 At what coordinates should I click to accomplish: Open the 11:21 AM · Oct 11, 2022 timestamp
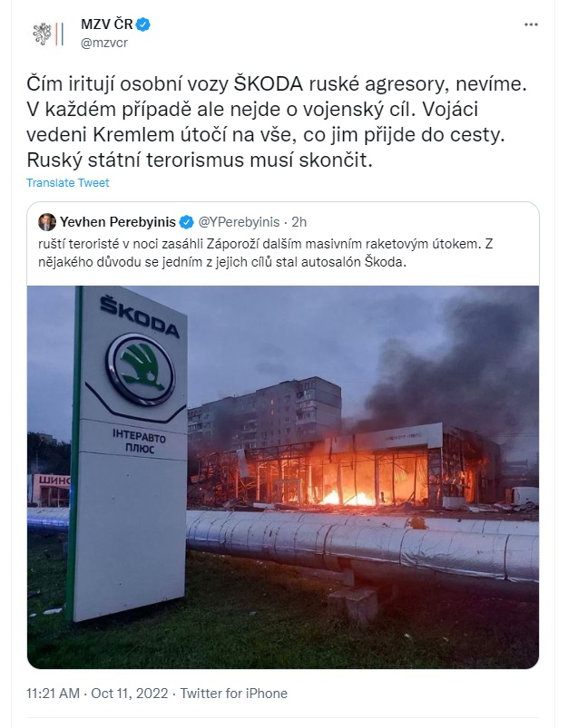(97, 694)
